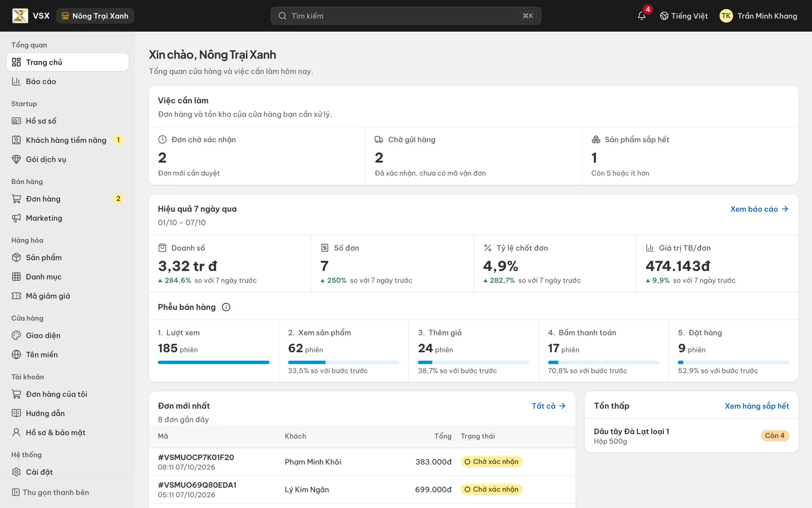812x508 pixels.
Task: Select Sản phẩm in the sidebar menu
Action: coord(67,258)
